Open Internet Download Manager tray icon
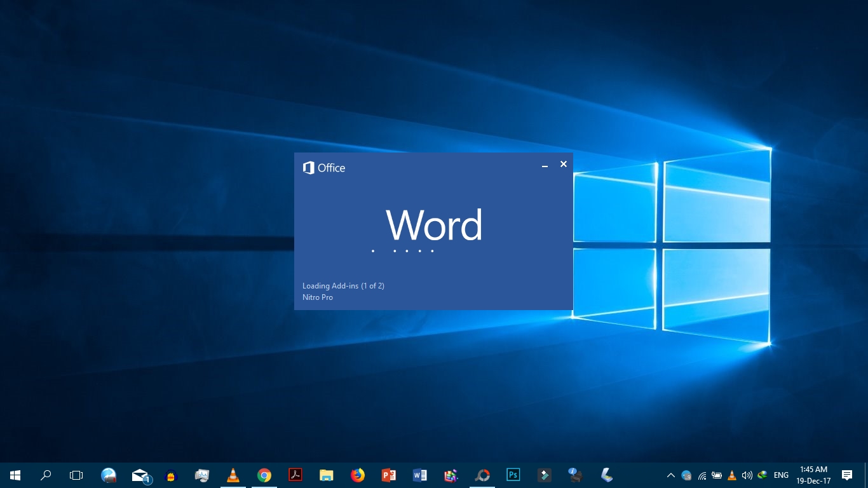Image resolution: width=868 pixels, height=488 pixels. 763,475
